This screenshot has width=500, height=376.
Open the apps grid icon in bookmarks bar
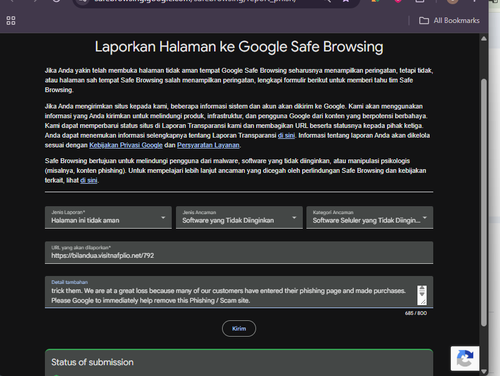click(x=11, y=21)
